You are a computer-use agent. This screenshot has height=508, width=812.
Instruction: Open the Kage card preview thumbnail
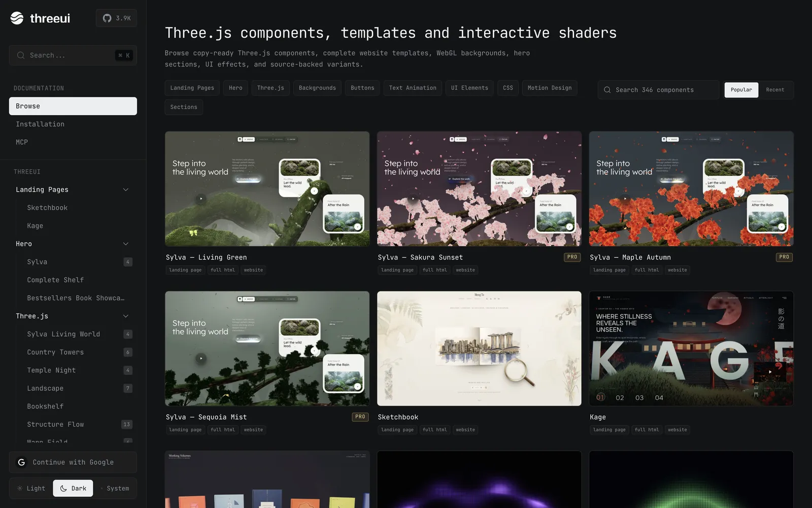[x=691, y=348]
